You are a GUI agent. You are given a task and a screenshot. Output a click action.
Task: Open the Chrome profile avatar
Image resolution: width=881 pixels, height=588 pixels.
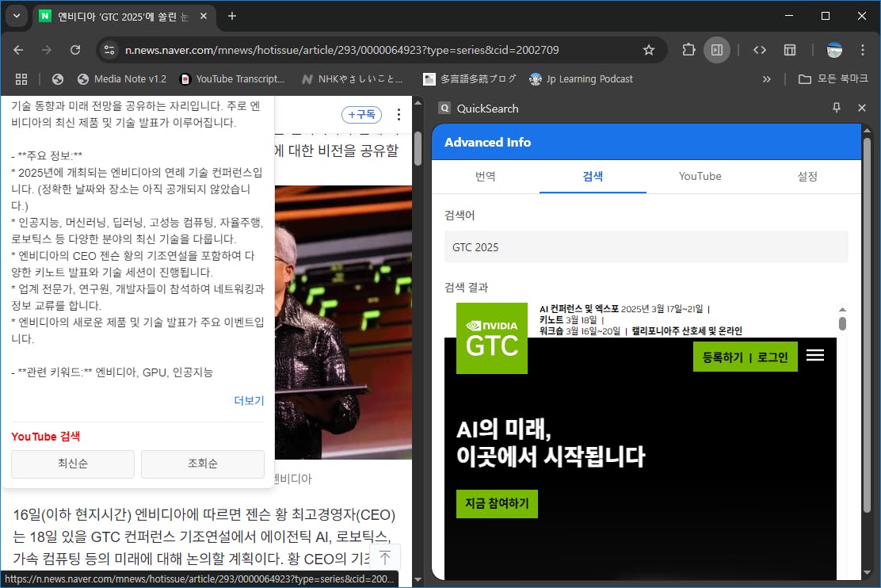click(834, 50)
